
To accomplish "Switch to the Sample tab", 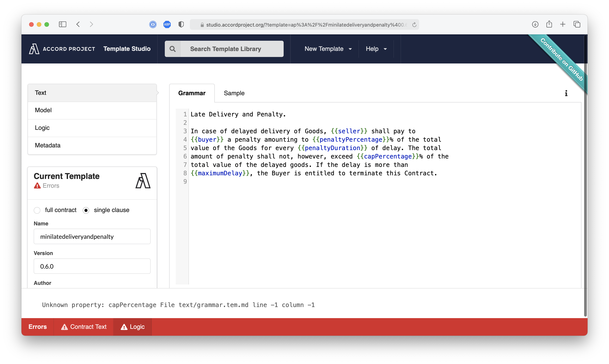I will point(234,93).
